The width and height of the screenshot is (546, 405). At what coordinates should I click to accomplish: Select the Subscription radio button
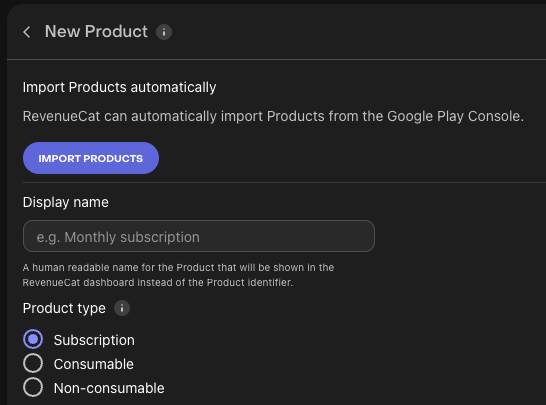click(33, 339)
